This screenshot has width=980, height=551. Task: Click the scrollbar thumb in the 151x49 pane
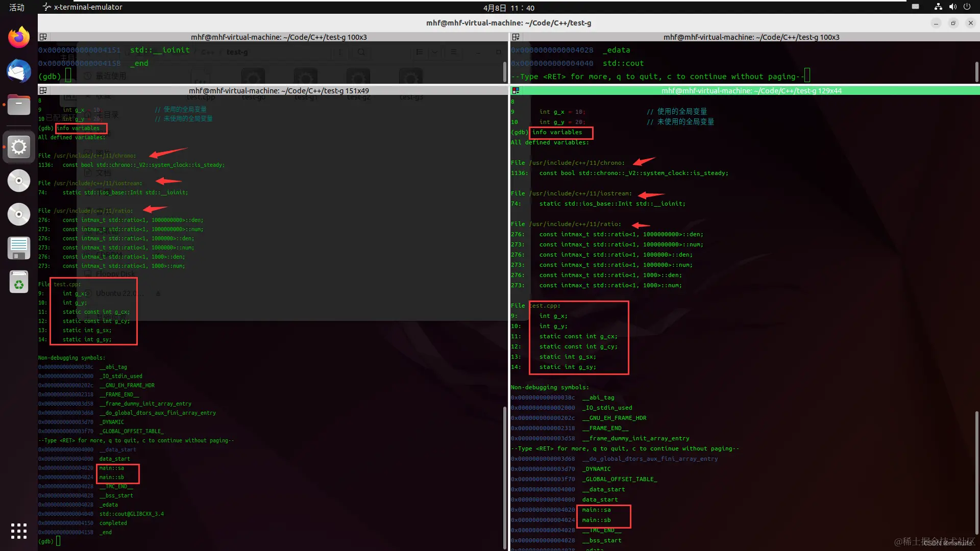tap(505, 478)
